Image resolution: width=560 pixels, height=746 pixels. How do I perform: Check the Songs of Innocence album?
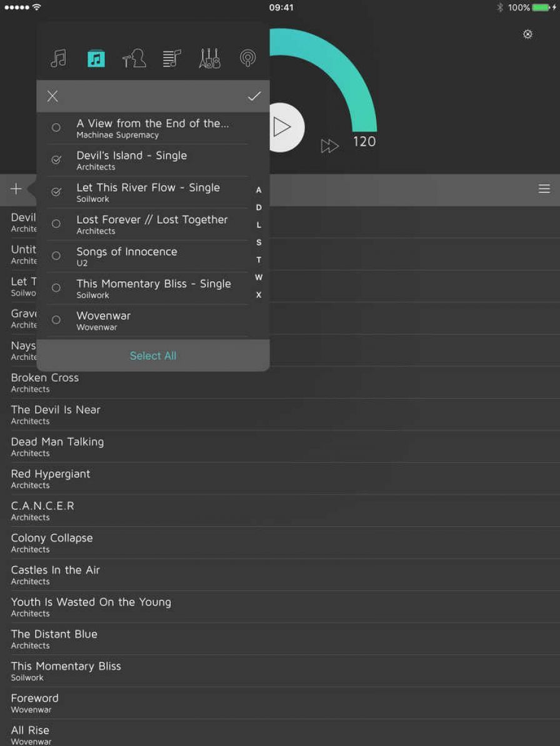pos(56,256)
